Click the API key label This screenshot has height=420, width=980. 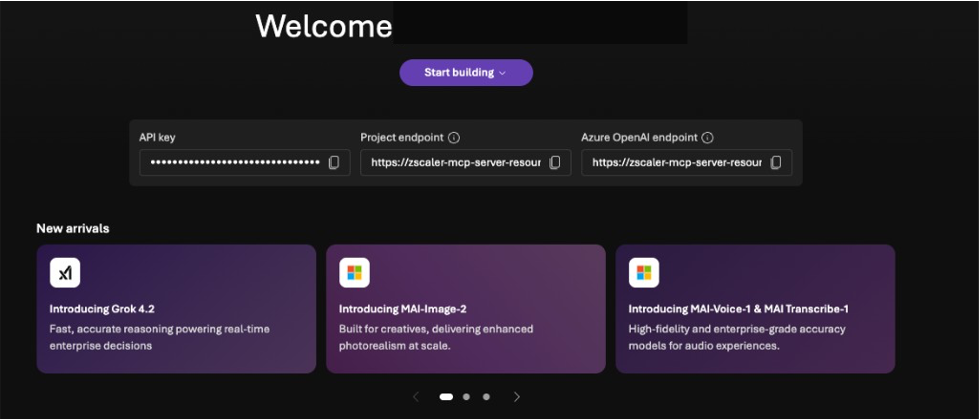pos(157,138)
